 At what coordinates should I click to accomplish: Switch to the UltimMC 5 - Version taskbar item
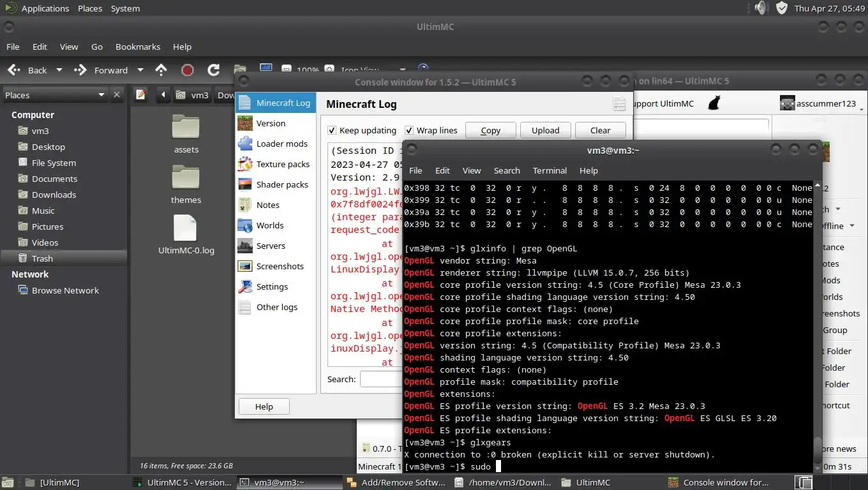pyautogui.click(x=181, y=482)
